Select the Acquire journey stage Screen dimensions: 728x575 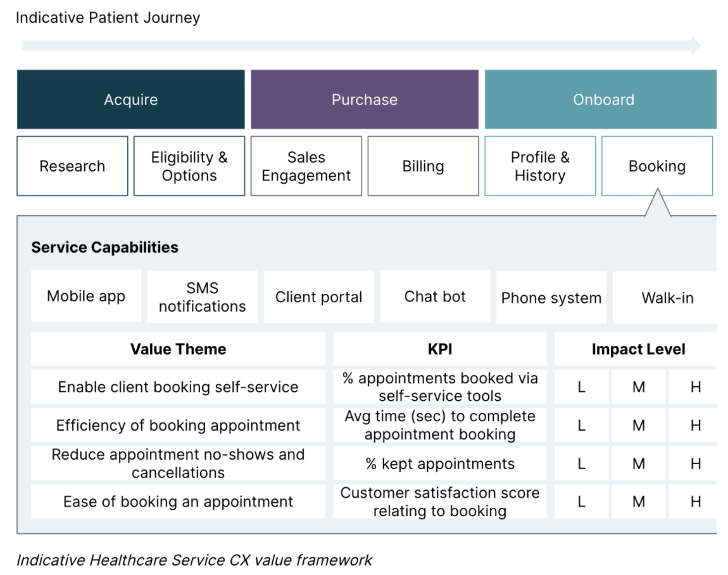click(x=130, y=99)
